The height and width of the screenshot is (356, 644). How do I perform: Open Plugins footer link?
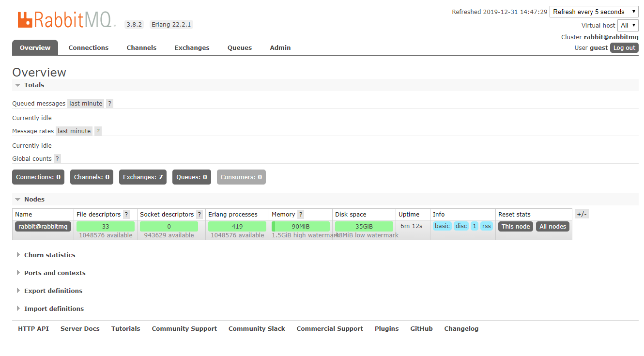click(387, 328)
